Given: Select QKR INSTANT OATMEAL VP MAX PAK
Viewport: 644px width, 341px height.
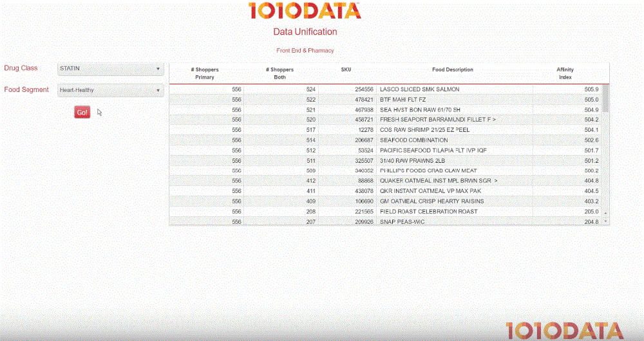Looking at the screenshot, I should coord(386,191).
